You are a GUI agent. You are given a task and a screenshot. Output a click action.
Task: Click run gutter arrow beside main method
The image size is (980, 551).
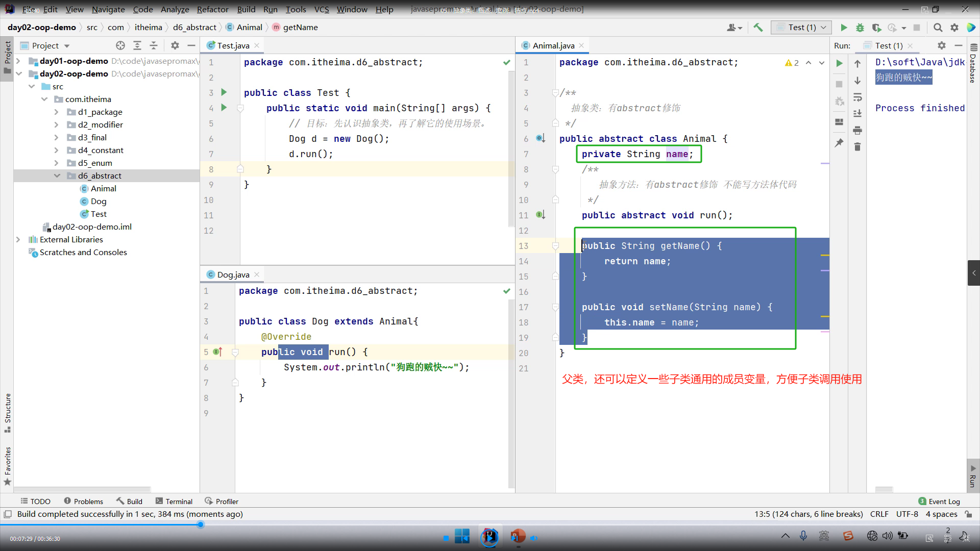tap(224, 108)
